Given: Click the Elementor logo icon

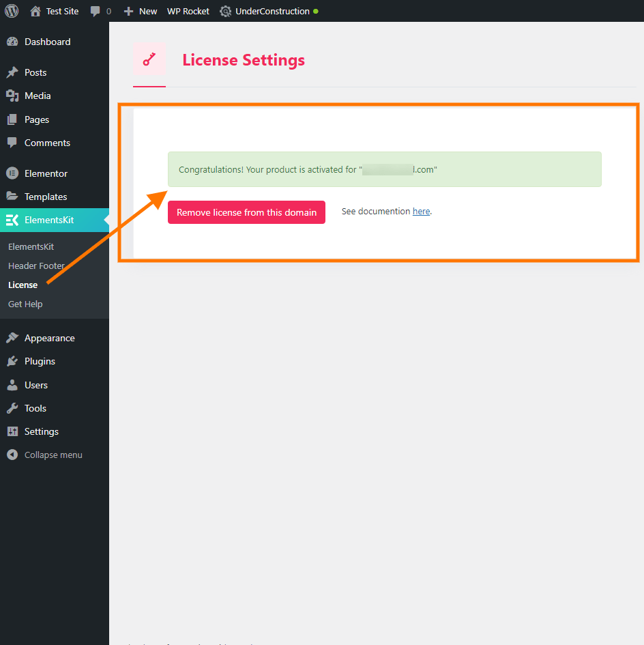Looking at the screenshot, I should pos(12,173).
